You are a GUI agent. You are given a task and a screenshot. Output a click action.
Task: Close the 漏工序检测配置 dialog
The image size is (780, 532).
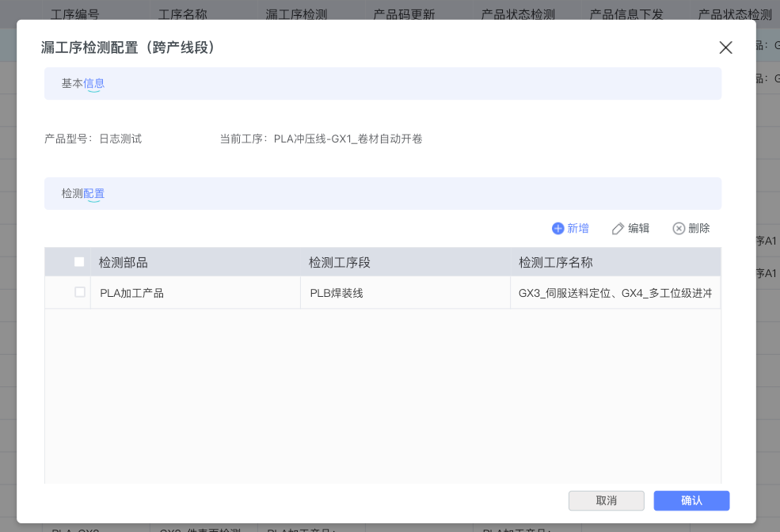click(x=725, y=47)
